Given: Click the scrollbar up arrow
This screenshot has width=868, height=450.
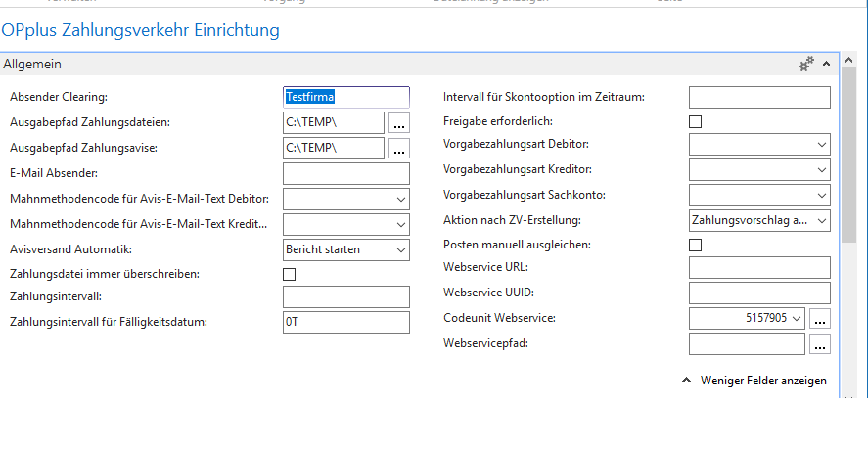Looking at the screenshot, I should [848, 61].
